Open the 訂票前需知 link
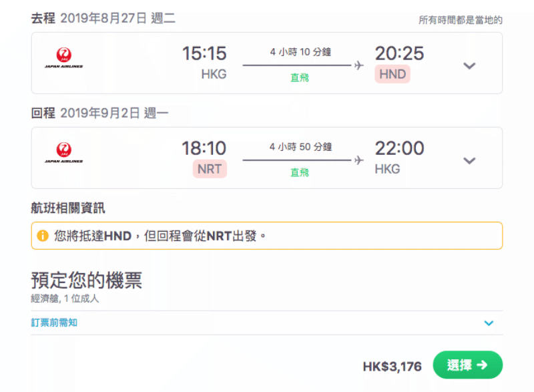 [54, 322]
